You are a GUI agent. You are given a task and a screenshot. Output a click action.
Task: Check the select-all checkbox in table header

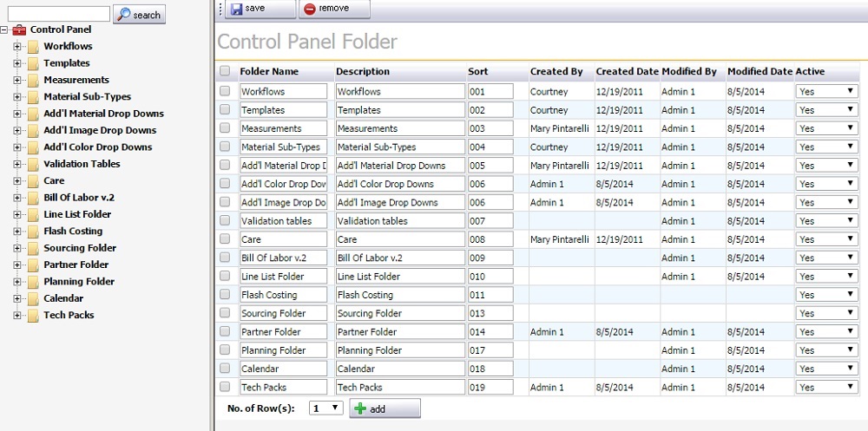(x=226, y=72)
